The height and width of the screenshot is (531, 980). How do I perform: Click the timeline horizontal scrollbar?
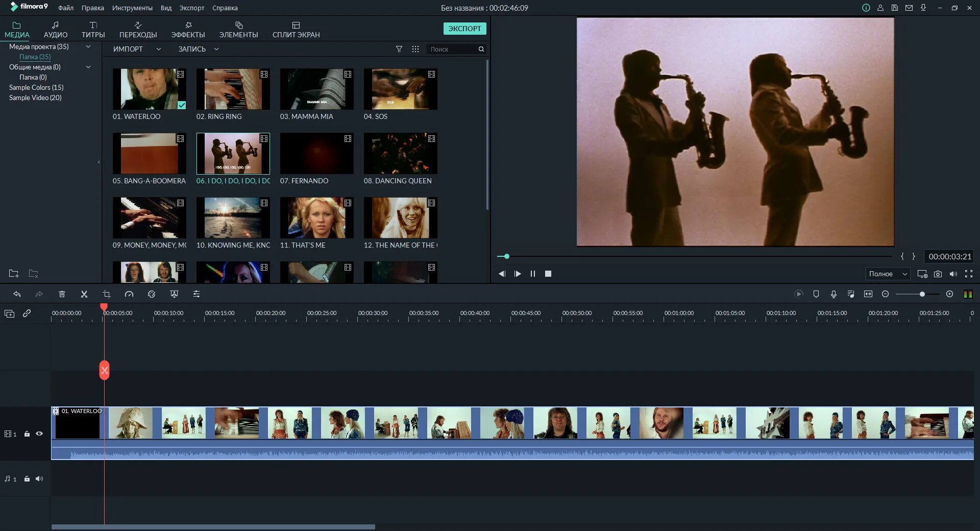213,527
